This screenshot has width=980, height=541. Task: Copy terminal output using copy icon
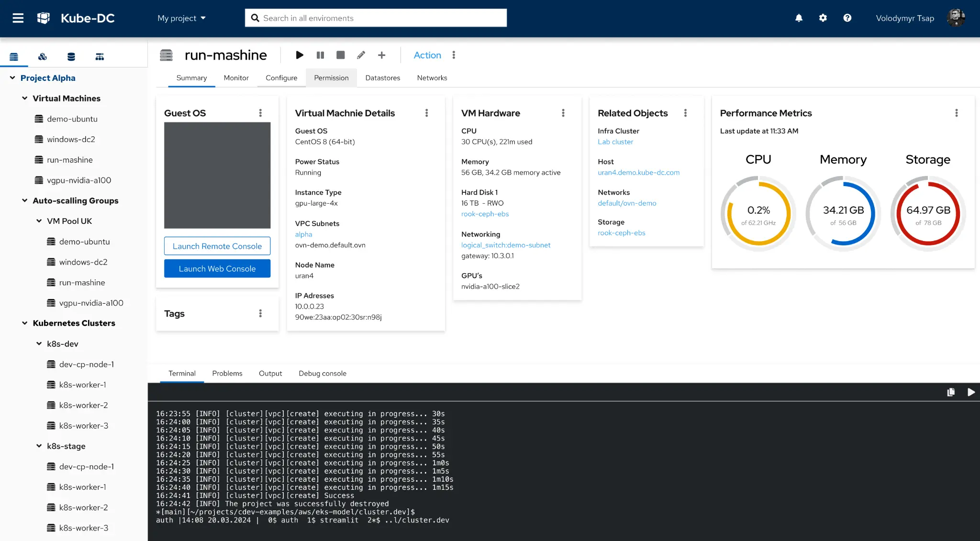click(x=951, y=392)
